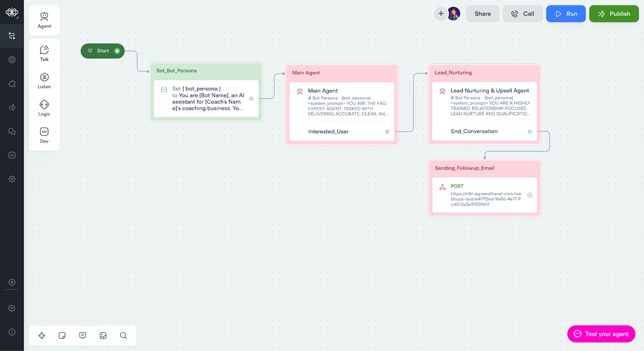This screenshot has height=351, width=644.
Task: Click the blue Run button
Action: [566, 14]
